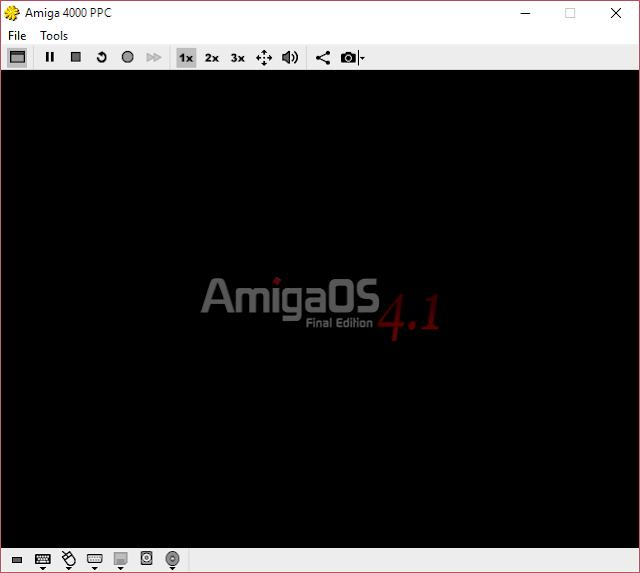Open the File menu
This screenshot has width=640, height=573.
click(17, 36)
